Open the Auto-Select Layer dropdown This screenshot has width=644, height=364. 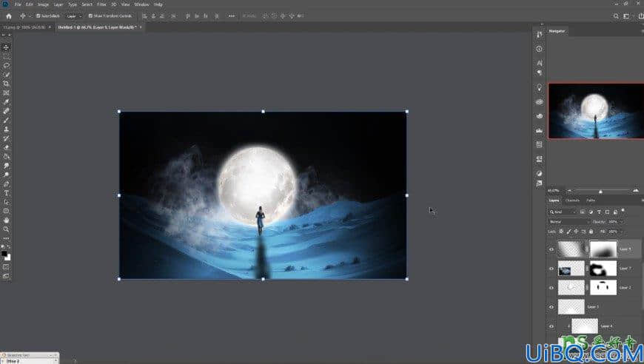[74, 16]
